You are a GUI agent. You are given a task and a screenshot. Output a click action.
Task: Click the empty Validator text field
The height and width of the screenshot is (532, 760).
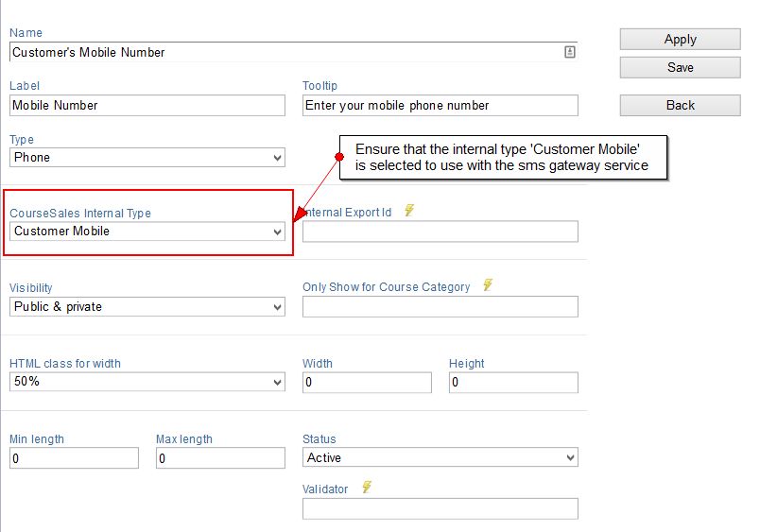(x=440, y=508)
